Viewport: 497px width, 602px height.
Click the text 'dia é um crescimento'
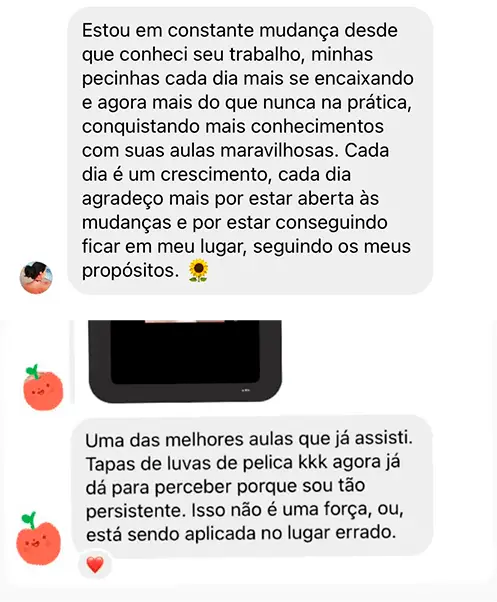(174, 175)
